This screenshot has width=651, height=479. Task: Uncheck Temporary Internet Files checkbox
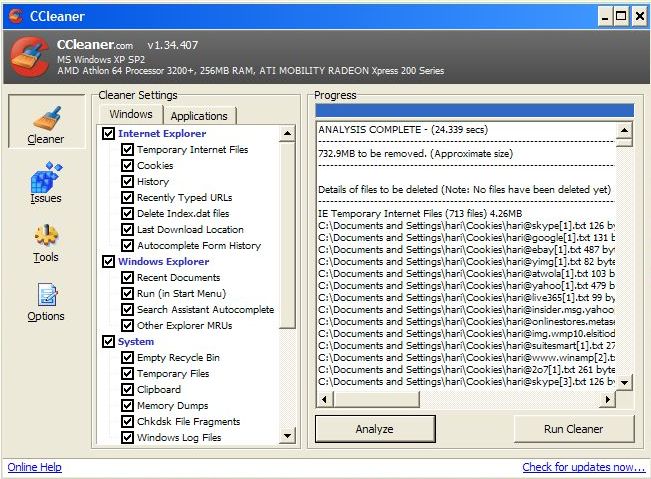tap(127, 150)
